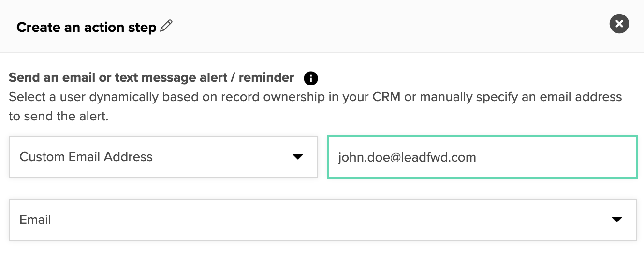Focus the john.doe@leadfwd.com email field
Screen dimensions: 644x265
[x=483, y=157]
